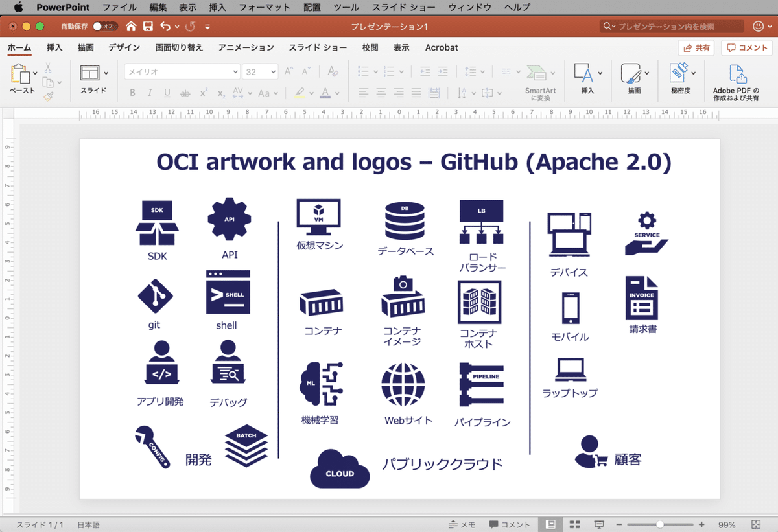Open the デザイン ribbon tab
The image size is (778, 532).
point(124,47)
